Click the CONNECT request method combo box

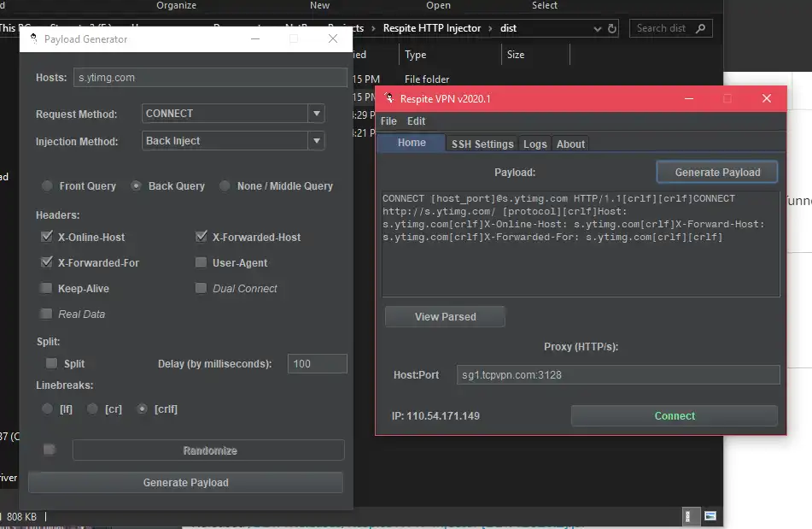[x=233, y=114]
